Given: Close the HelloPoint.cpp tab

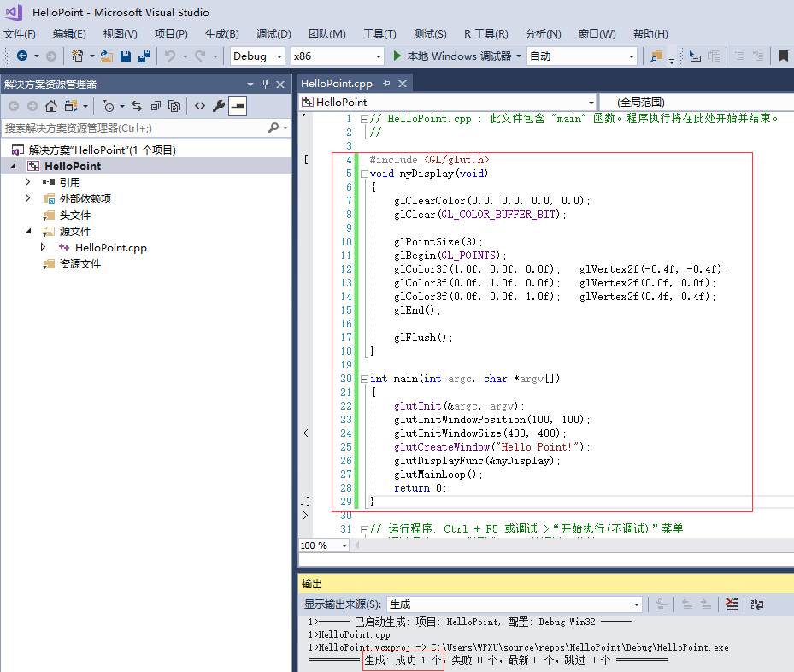Looking at the screenshot, I should point(403,84).
